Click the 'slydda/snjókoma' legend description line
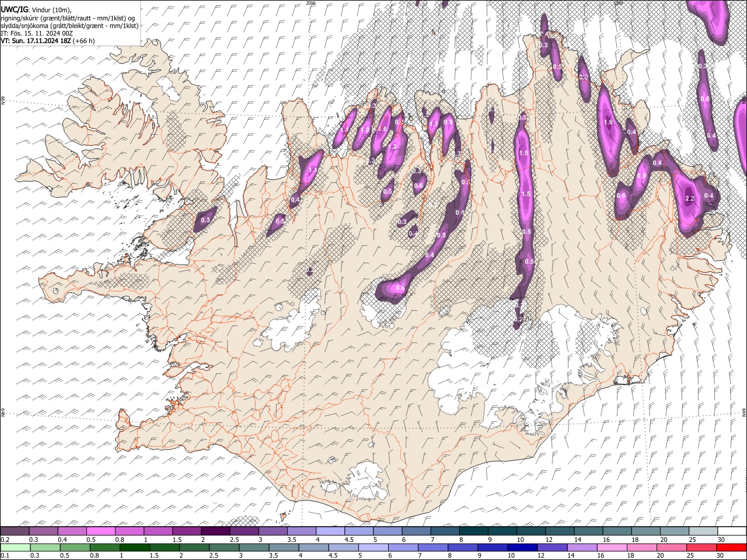Image resolution: width=747 pixels, height=560 pixels. click(69, 26)
